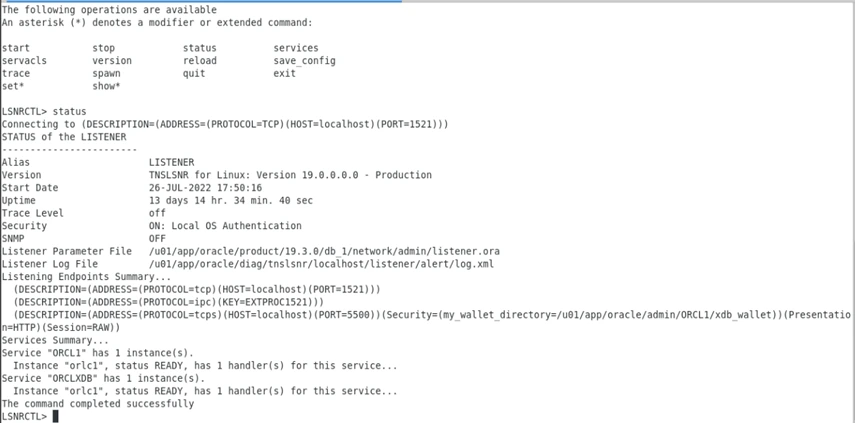
Task: Click "reload" in the operations list
Action: pyautogui.click(x=200, y=61)
